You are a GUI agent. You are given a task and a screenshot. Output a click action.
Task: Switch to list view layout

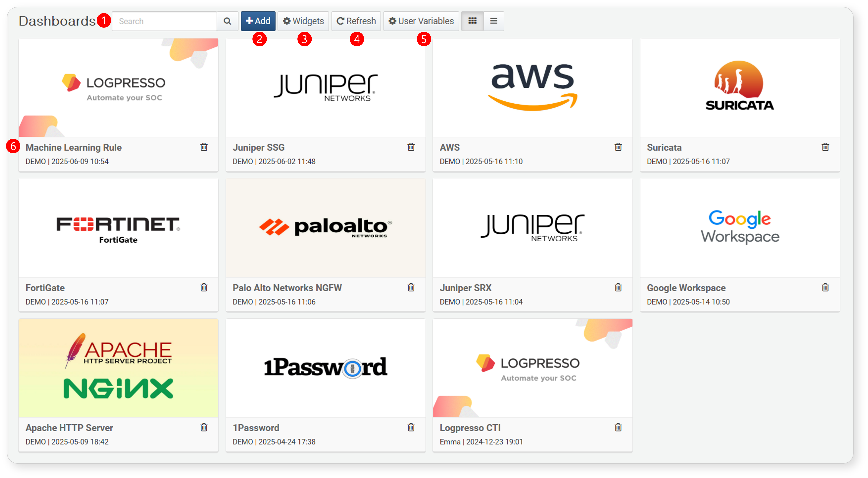(x=494, y=21)
